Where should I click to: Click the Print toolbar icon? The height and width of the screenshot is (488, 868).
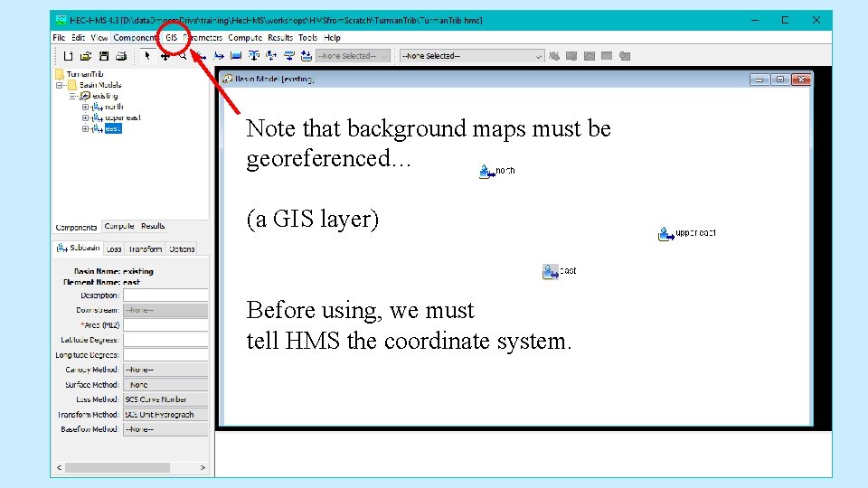[x=121, y=56]
